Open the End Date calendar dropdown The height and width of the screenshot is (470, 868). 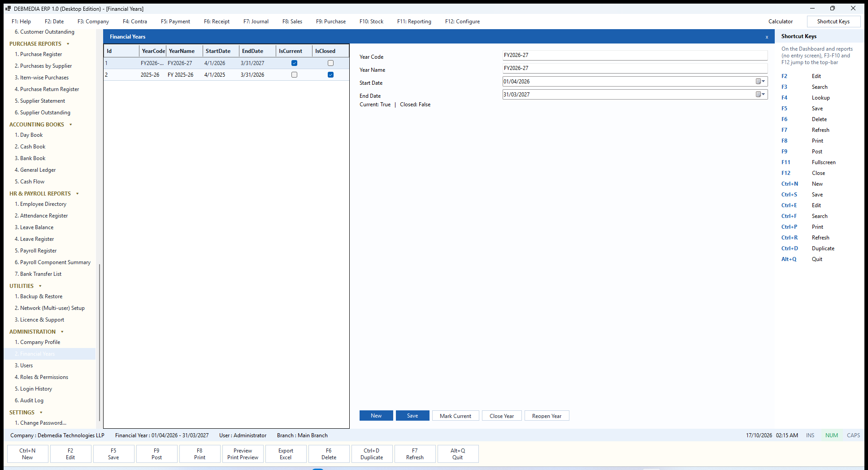(x=761, y=95)
